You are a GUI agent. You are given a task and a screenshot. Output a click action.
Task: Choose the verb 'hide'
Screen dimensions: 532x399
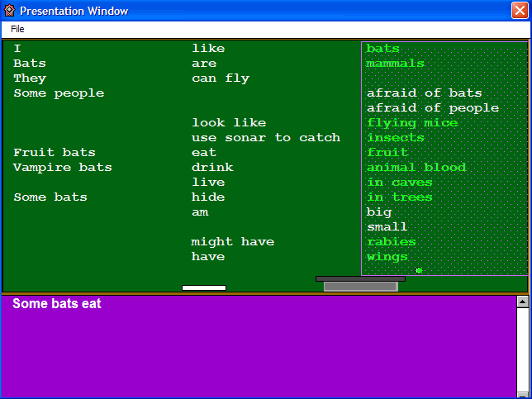208,197
